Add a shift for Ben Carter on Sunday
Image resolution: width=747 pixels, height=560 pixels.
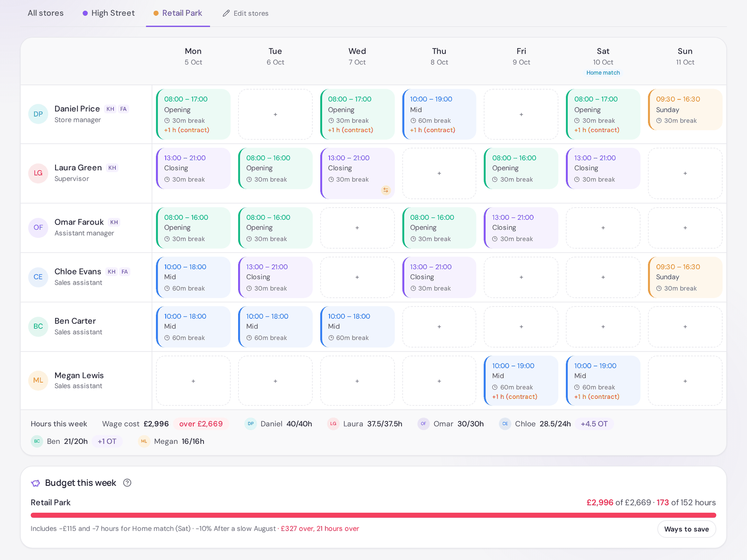(685, 327)
